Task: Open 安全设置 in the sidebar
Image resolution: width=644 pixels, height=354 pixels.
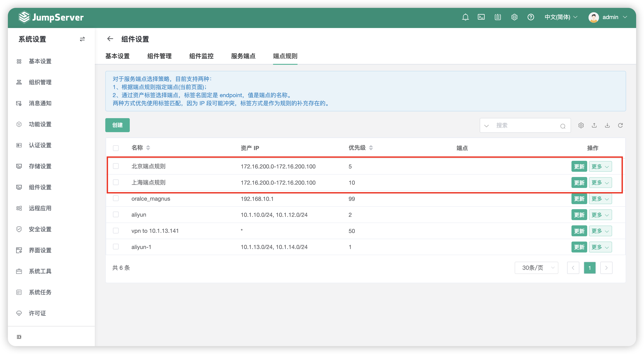Action: 40,229
